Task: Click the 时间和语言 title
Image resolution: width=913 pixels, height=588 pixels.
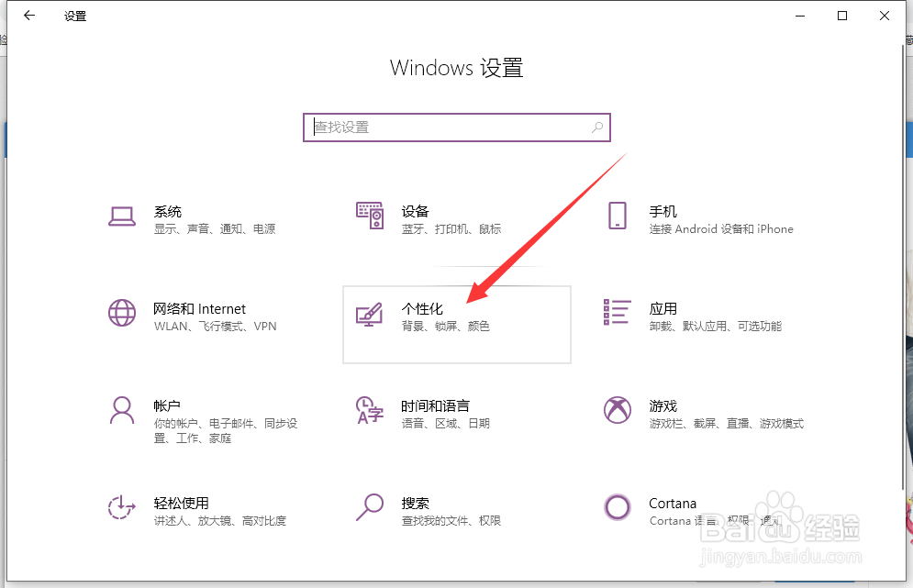Action: [x=436, y=405]
